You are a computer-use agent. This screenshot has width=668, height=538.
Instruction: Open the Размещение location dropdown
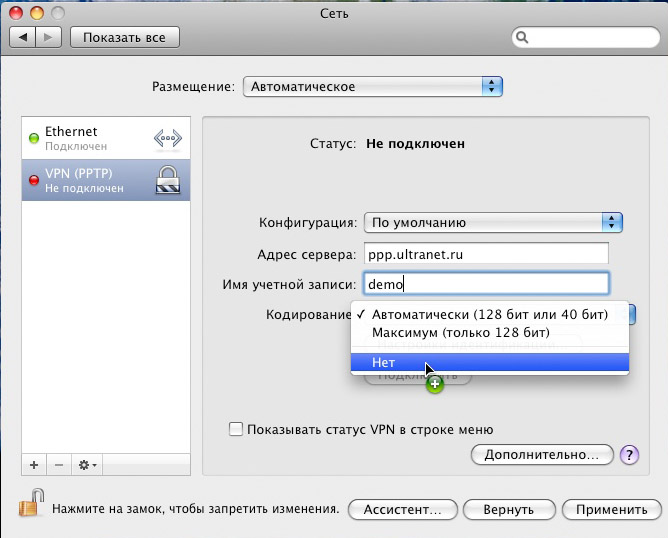point(372,87)
